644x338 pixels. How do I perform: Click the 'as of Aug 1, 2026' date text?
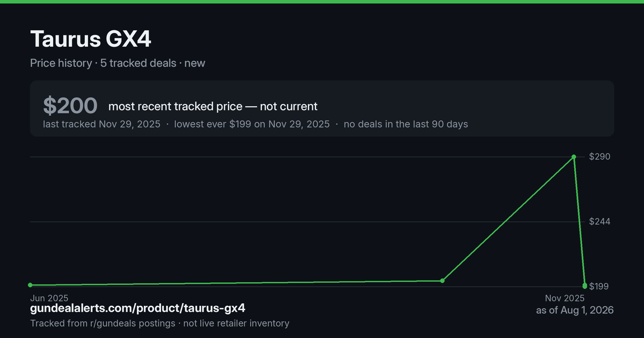click(x=575, y=310)
